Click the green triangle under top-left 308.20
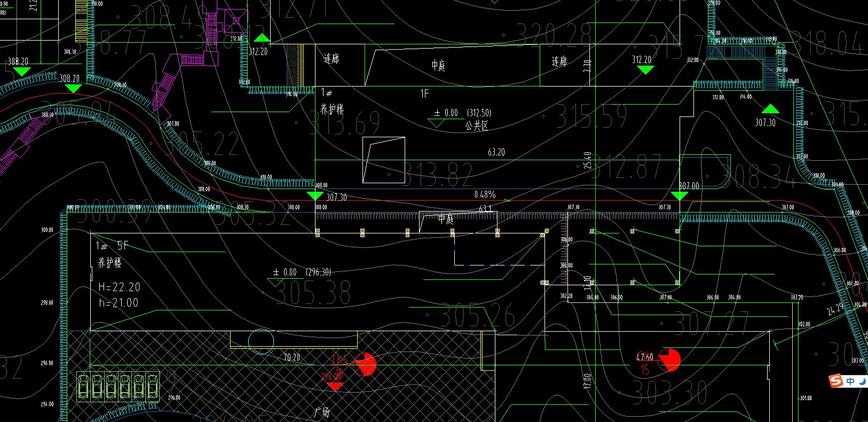The width and height of the screenshot is (868, 422). [x=21, y=71]
